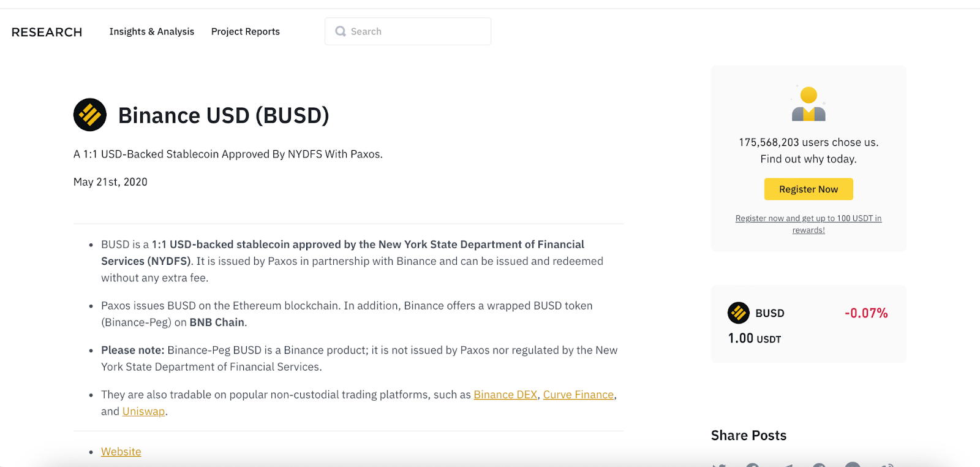Open the Website link
This screenshot has height=467, width=980.
(121, 452)
